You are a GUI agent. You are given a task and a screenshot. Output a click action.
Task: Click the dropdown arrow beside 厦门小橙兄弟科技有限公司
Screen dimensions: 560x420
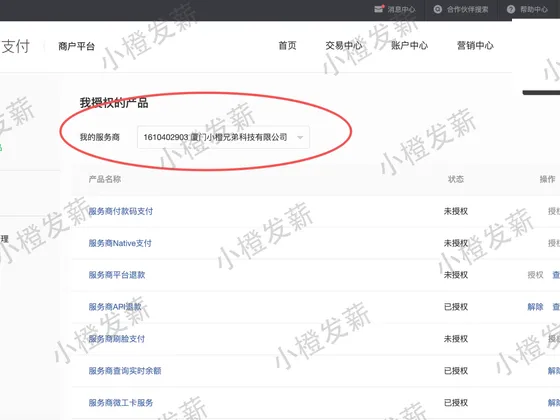300,138
